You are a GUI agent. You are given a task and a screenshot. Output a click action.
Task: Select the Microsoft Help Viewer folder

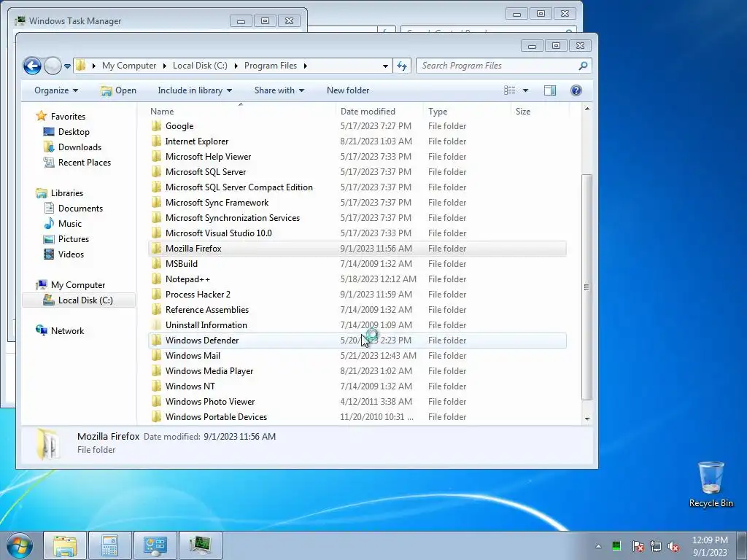[208, 157]
